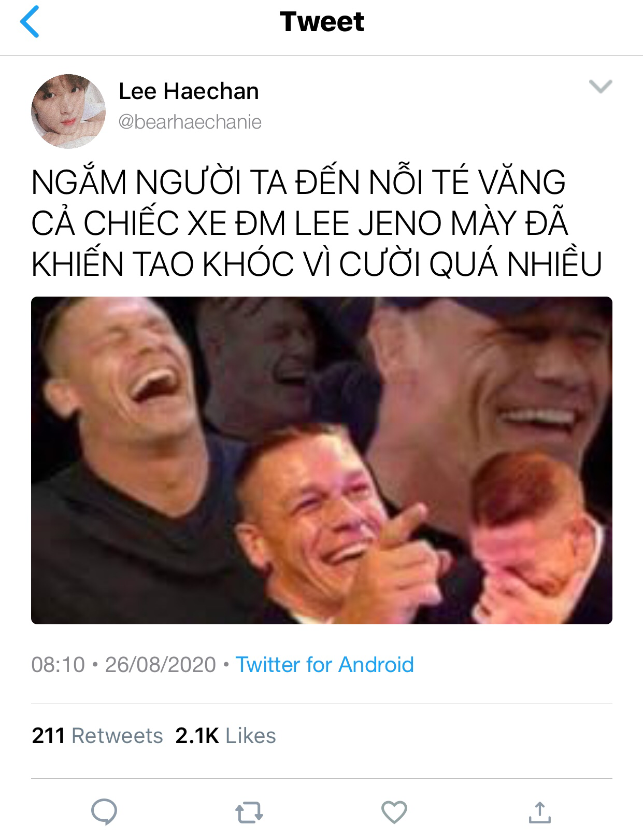643x840 pixels.
Task: View the list of 211 Retweets
Action: [97, 735]
